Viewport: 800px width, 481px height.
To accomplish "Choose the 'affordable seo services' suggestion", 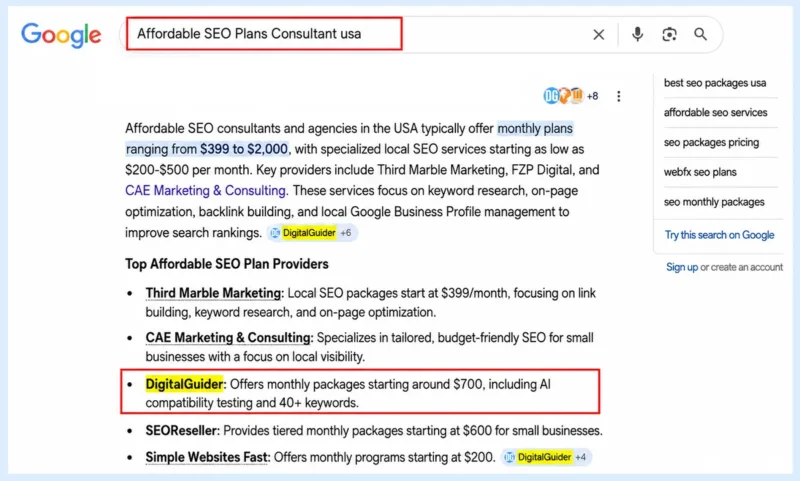I will point(715,112).
